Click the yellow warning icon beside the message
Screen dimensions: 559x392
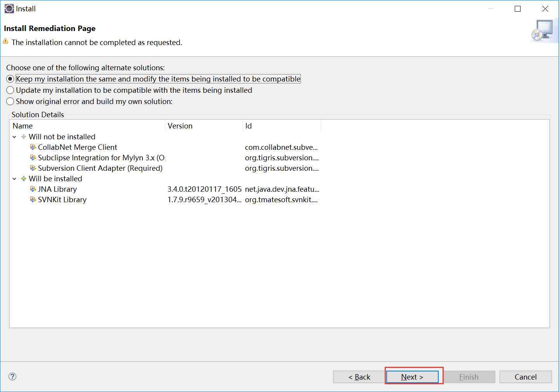5,41
